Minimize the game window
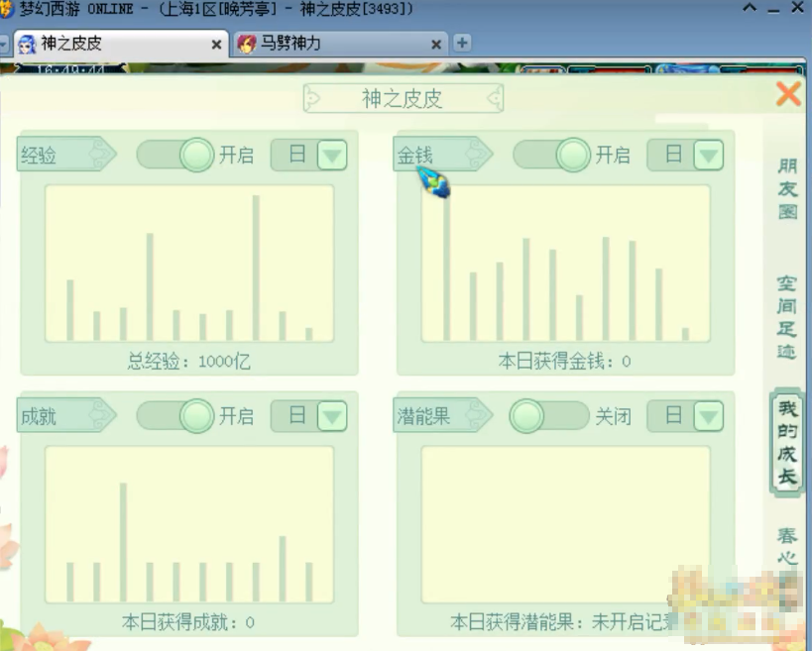The width and height of the screenshot is (812, 651). coord(773,10)
